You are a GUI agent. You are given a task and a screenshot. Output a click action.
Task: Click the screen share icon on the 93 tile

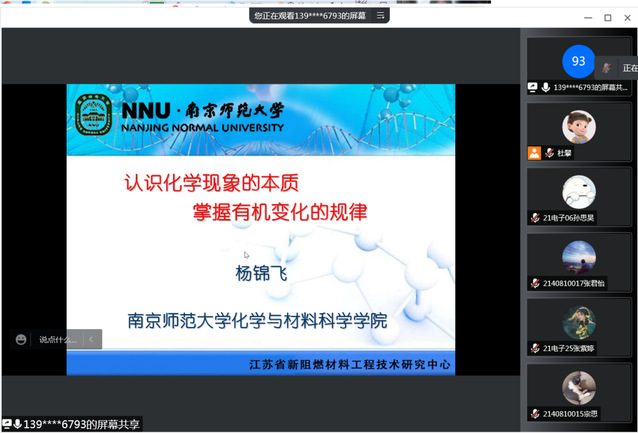[533, 87]
